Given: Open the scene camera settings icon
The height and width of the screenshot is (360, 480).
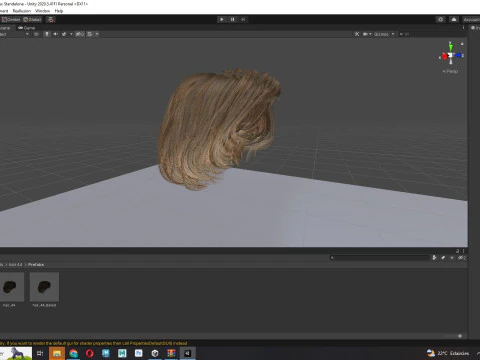Looking at the screenshot, I should coord(365,34).
